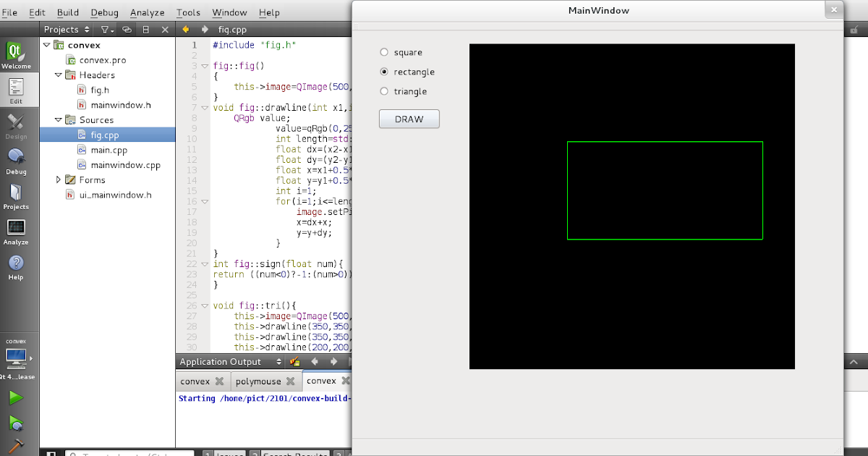Image resolution: width=868 pixels, height=456 pixels.
Task: Open Debug mode in the sidebar
Action: [x=17, y=159]
